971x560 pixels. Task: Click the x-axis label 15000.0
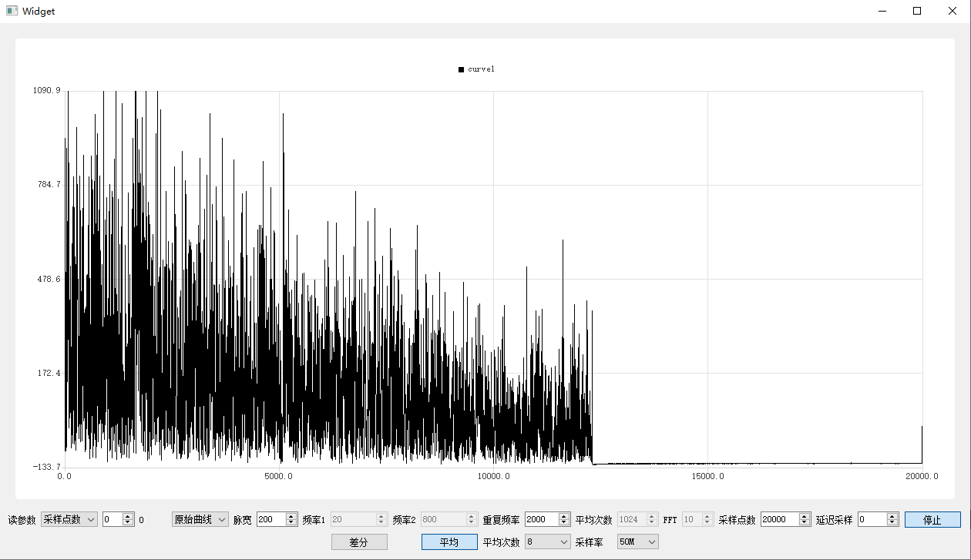coord(707,476)
